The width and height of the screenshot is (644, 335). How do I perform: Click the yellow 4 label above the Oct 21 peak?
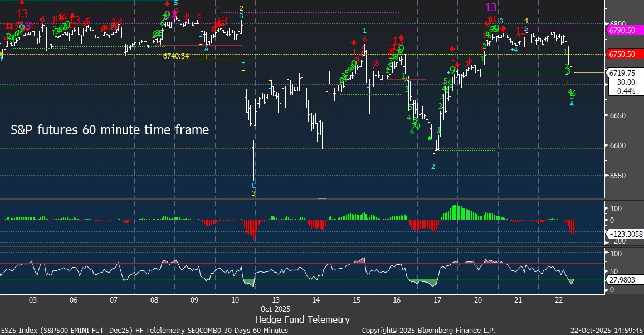tap(526, 21)
